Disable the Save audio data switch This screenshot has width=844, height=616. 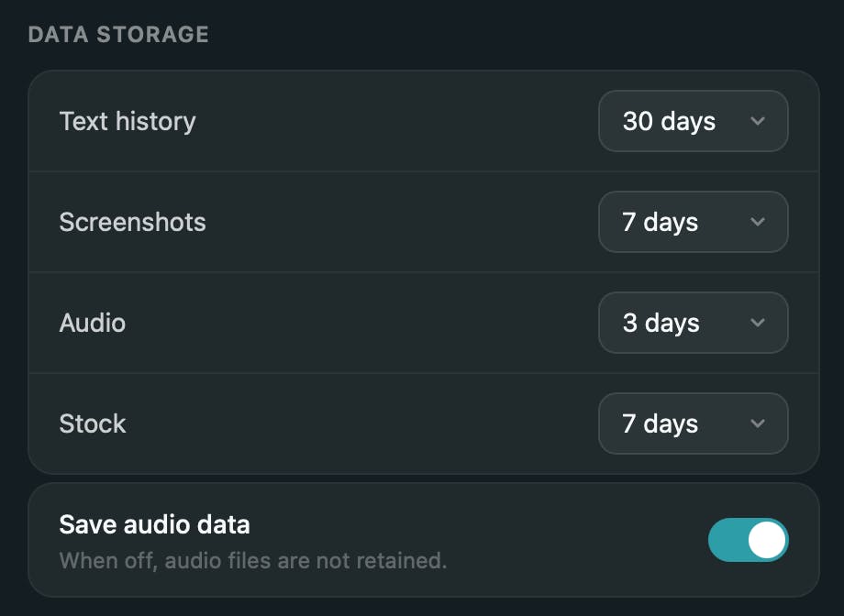pos(748,541)
